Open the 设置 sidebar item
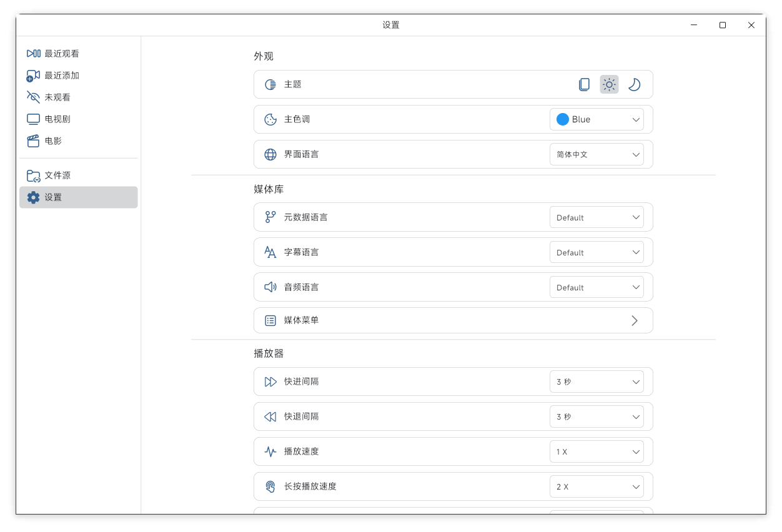The image size is (782, 532). click(78, 197)
